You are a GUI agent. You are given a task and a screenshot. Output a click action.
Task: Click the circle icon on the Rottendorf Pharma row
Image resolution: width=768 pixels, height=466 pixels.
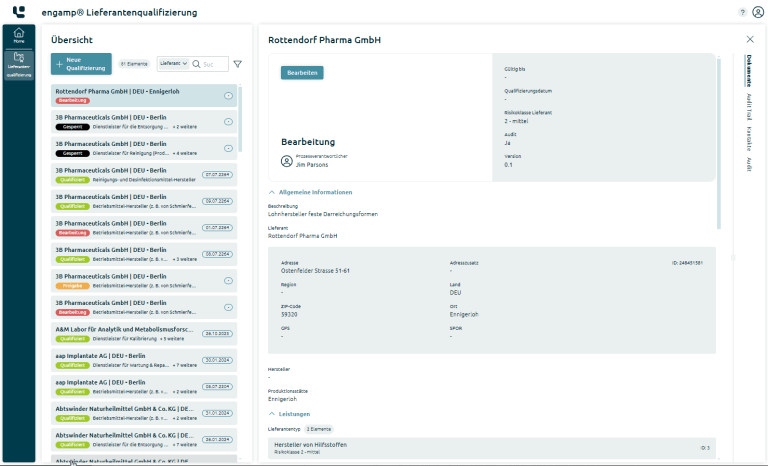(228, 96)
